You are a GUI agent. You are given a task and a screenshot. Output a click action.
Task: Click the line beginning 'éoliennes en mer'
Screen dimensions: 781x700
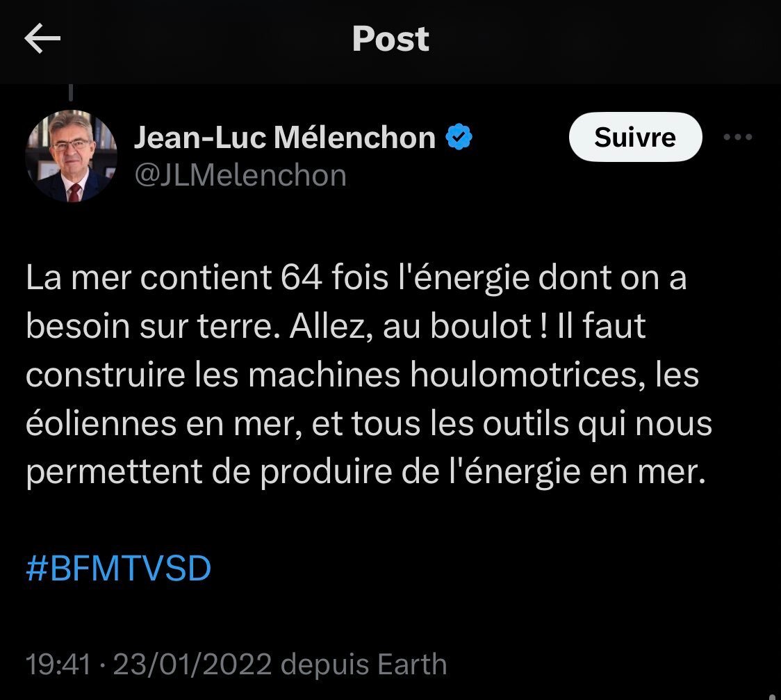368,425
